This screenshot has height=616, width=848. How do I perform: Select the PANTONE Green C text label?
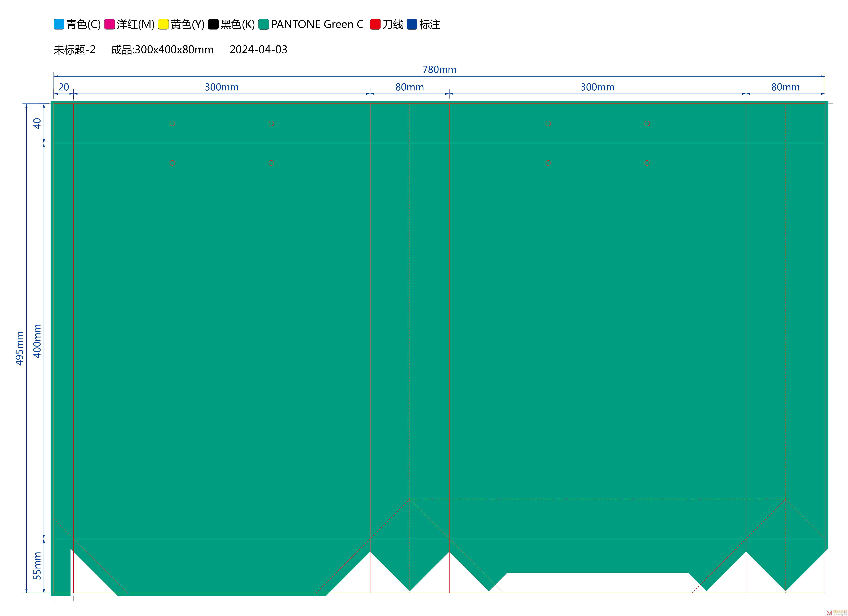[x=317, y=24]
